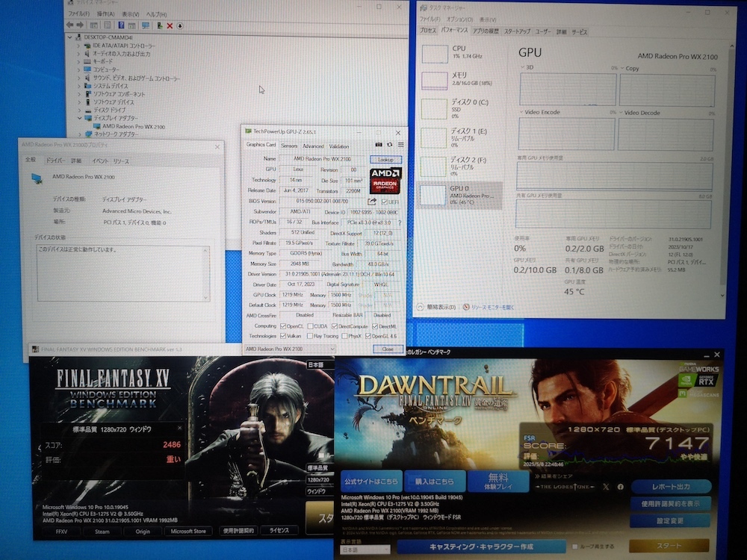The image size is (747, 560).
Task: Click the 日本語 language selector in the FFXV benchmark
Action: 318,364
